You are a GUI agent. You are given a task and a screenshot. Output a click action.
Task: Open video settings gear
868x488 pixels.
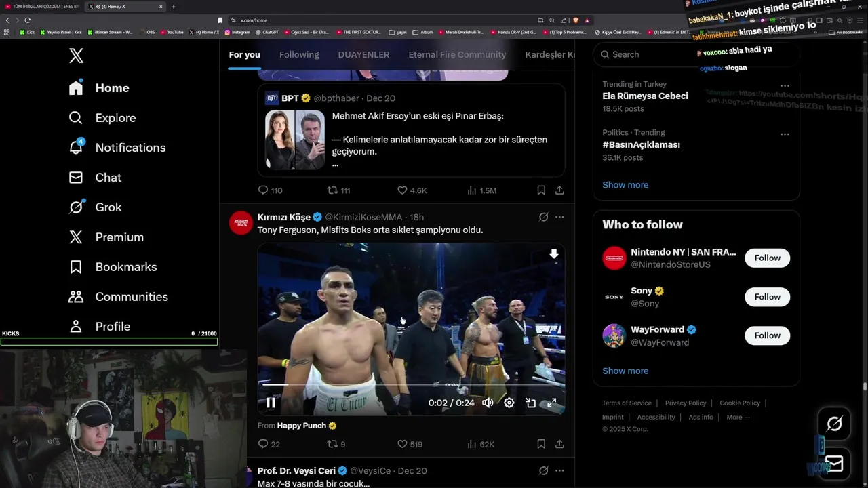coord(509,403)
